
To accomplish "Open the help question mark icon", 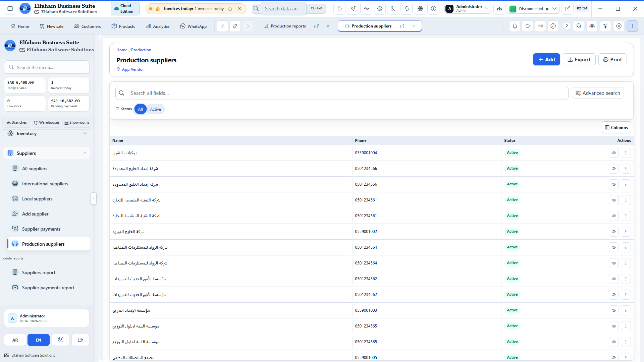I will point(433,9).
